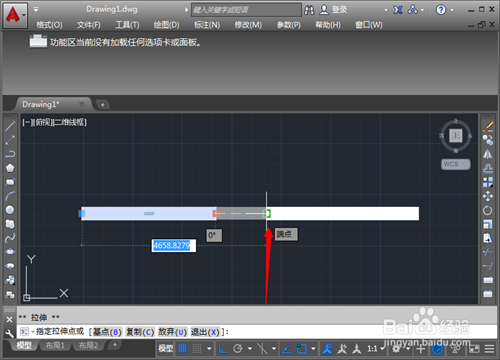Open the 修改(M) menu
This screenshot has width=500, height=360.
click(248, 25)
